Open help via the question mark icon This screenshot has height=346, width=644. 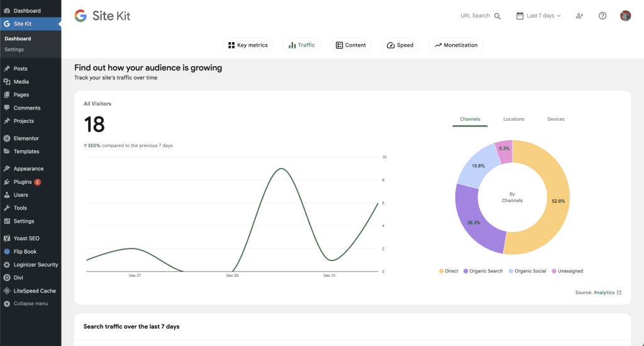602,16
